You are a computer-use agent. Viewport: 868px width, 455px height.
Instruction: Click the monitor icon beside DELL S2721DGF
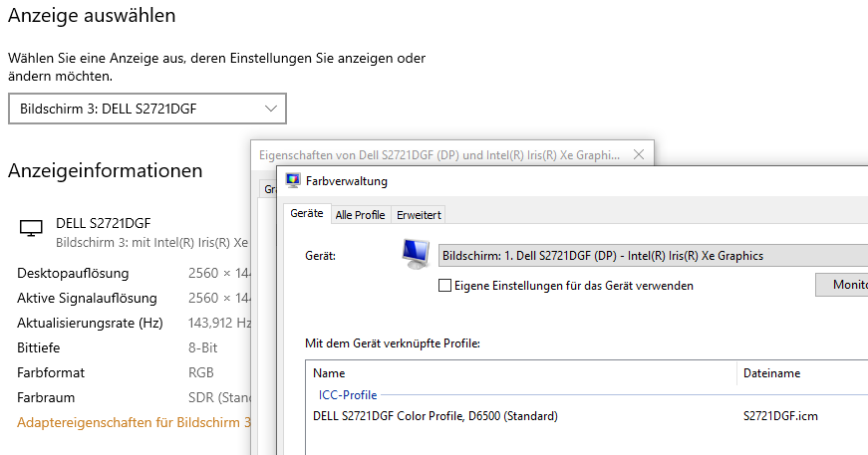click(x=31, y=228)
